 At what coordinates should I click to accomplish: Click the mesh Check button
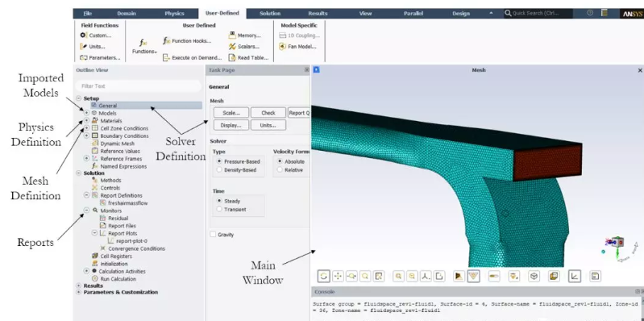[268, 113]
